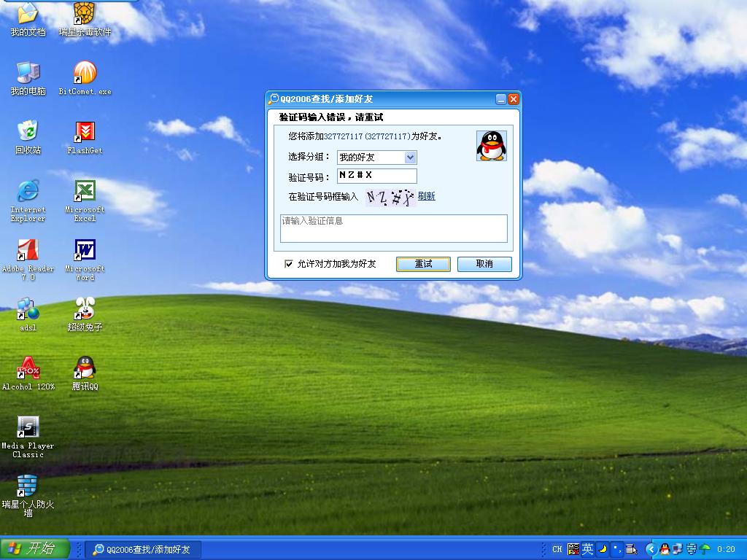Image resolution: width=747 pixels, height=560 pixels.
Task: Click the green umbrella tray icon
Action: click(x=705, y=549)
